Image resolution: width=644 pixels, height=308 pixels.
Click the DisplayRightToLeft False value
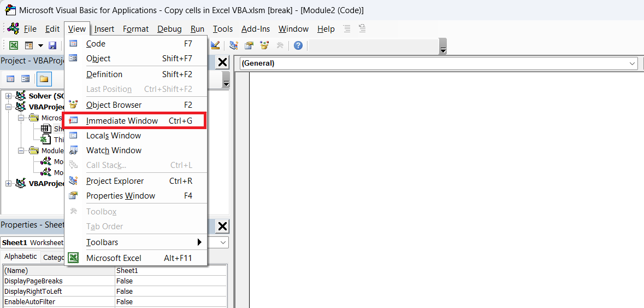pos(171,292)
